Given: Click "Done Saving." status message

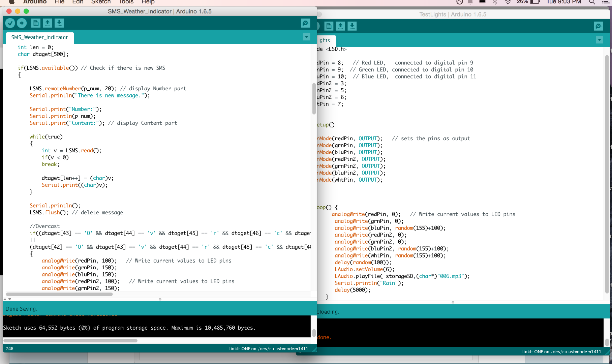Looking at the screenshot, I should click(21, 309).
